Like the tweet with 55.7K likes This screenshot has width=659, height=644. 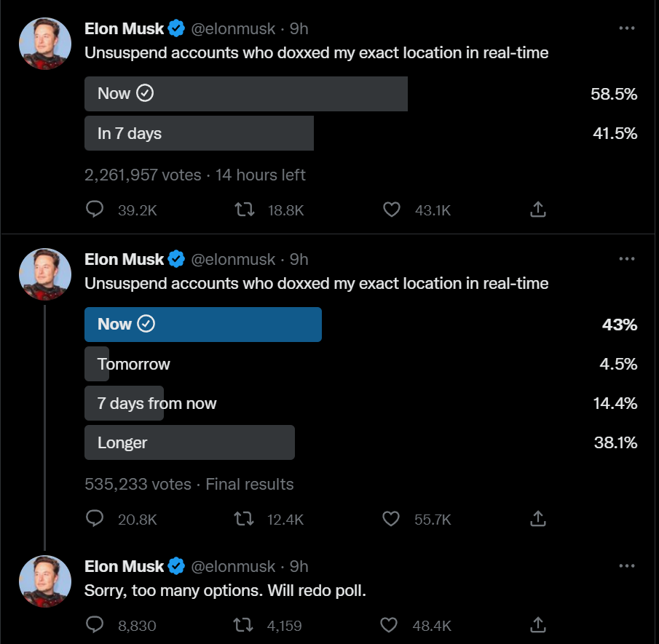[392, 519]
